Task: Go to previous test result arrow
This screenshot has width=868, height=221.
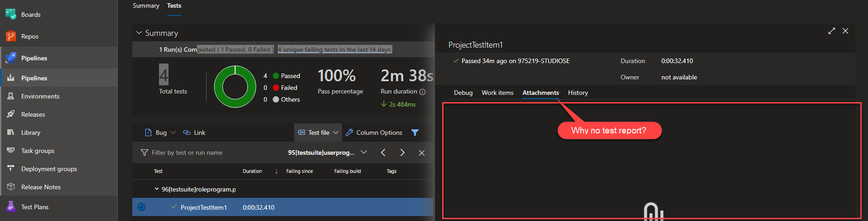Action: tap(383, 152)
